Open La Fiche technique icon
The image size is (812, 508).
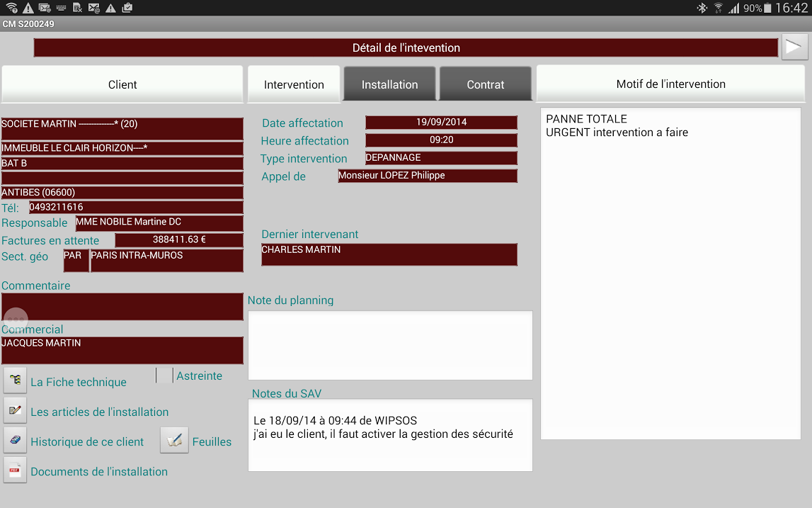15,380
